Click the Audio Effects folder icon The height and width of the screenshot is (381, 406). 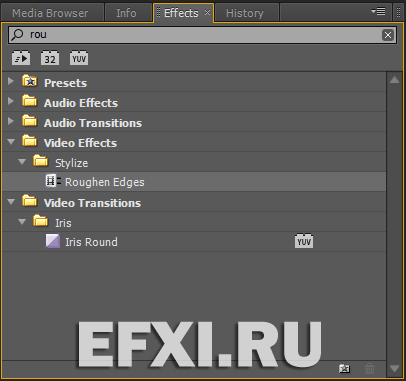(x=30, y=101)
